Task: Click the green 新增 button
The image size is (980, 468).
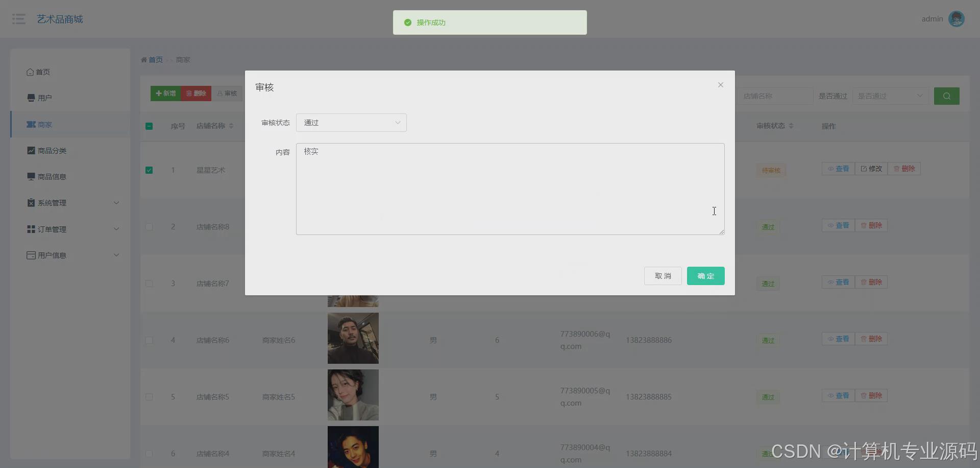Action: (165, 93)
